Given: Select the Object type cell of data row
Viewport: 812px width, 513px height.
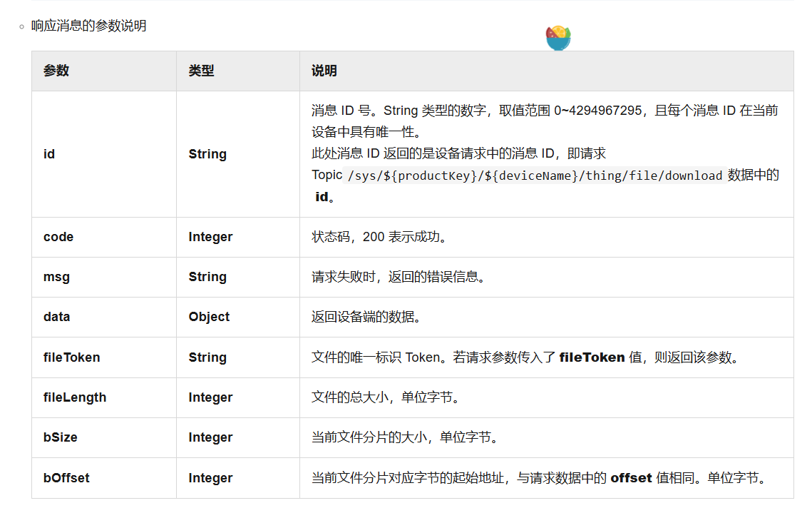Looking at the screenshot, I should click(x=207, y=317).
